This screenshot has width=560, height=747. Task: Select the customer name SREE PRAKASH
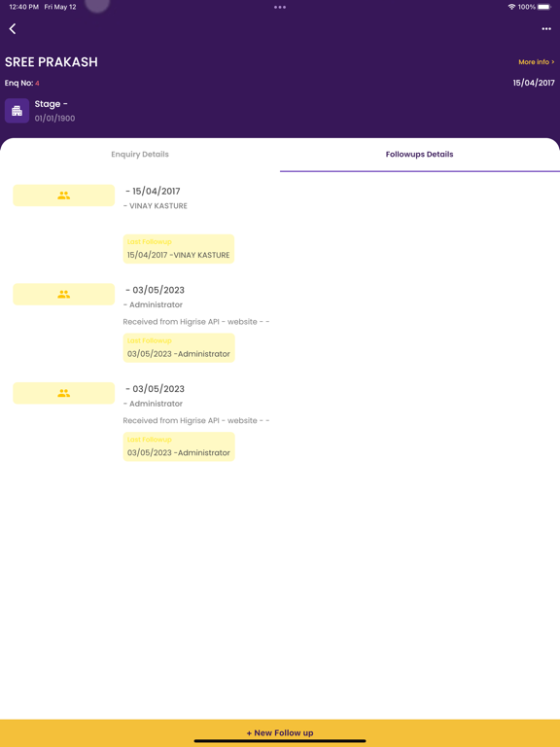52,62
